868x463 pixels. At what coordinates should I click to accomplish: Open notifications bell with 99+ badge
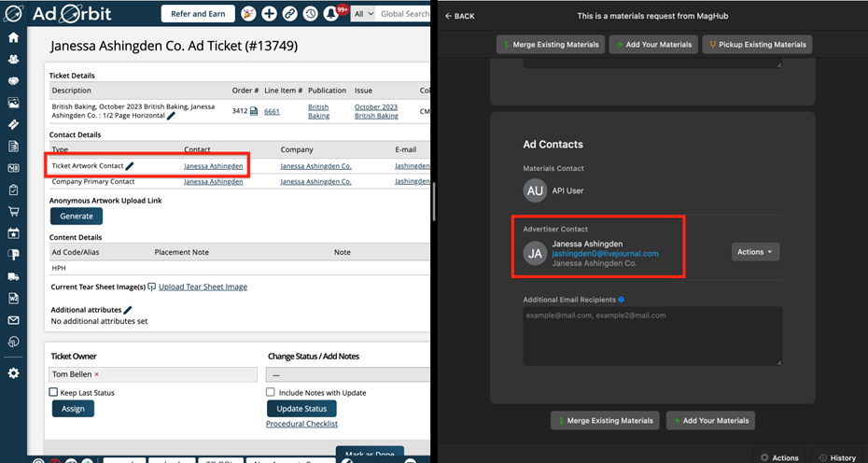[x=332, y=13]
